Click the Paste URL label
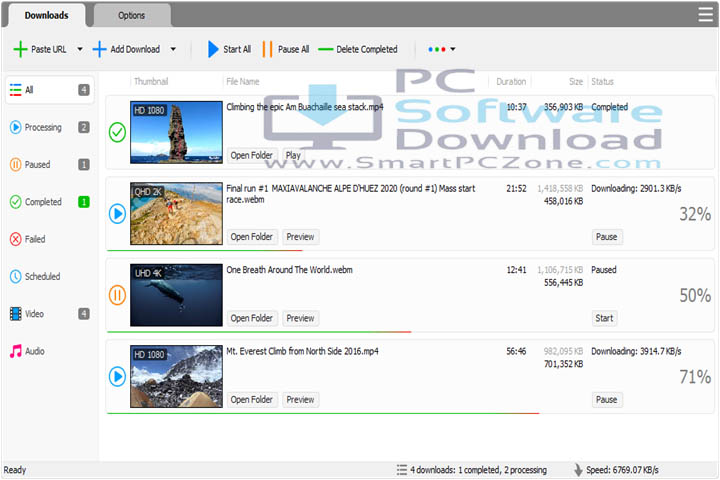The width and height of the screenshot is (720, 480). (49, 49)
